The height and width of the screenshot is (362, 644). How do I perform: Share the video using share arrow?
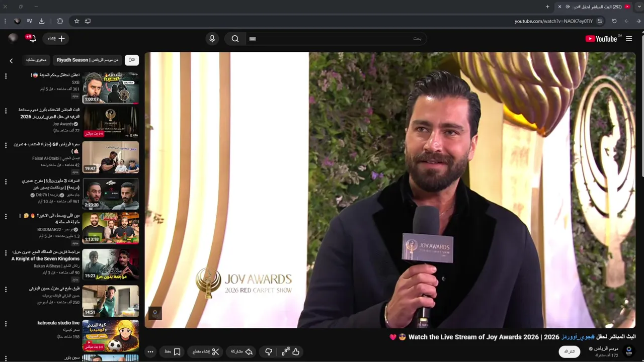coord(242,352)
